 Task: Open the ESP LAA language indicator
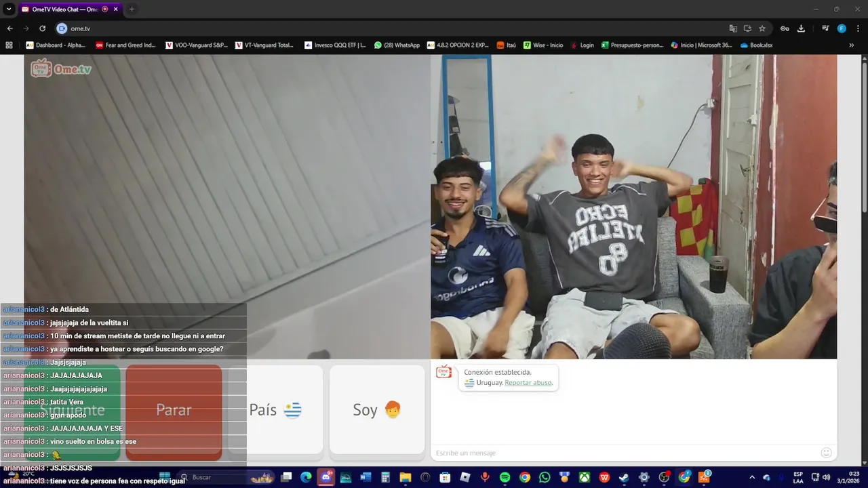(798, 477)
